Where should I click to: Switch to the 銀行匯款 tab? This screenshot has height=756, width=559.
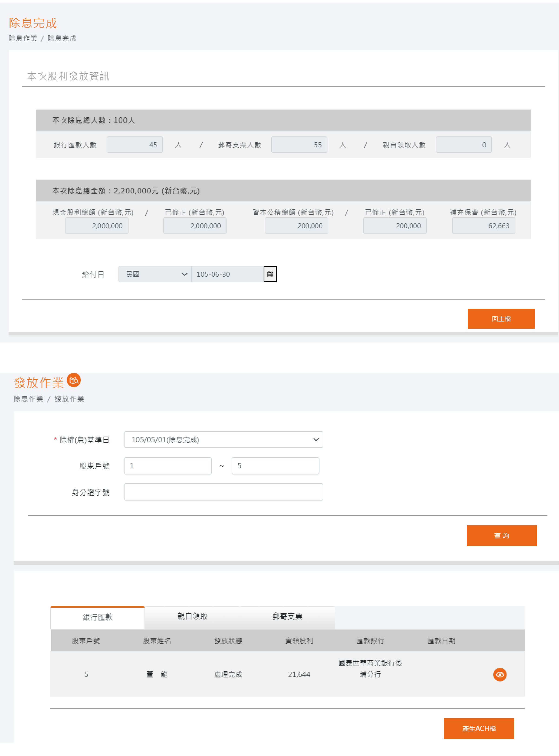[x=97, y=617]
